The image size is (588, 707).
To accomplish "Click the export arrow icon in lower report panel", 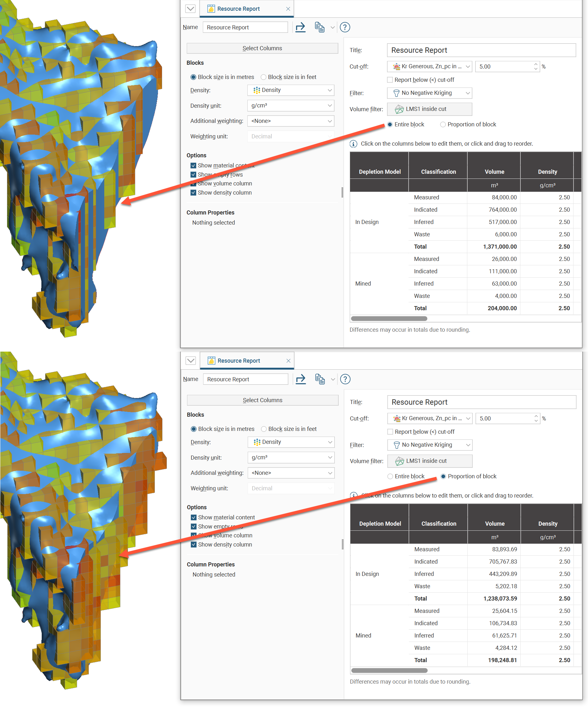I will (x=300, y=379).
